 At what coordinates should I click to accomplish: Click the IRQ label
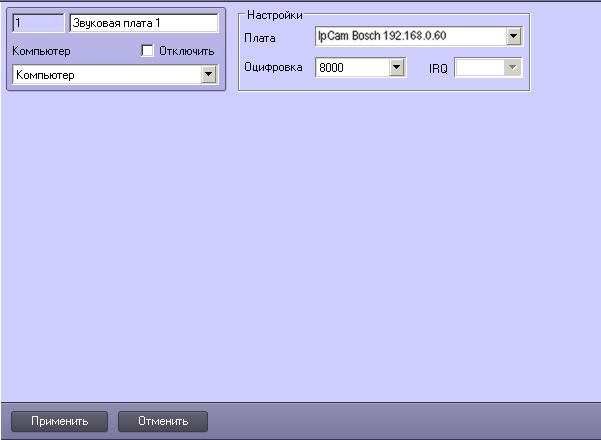(438, 69)
